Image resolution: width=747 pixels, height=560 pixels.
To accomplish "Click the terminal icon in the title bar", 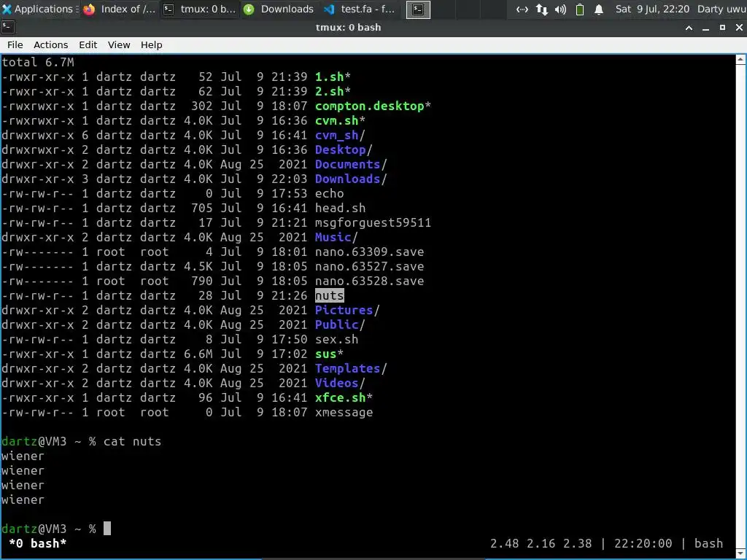I will [x=8, y=27].
